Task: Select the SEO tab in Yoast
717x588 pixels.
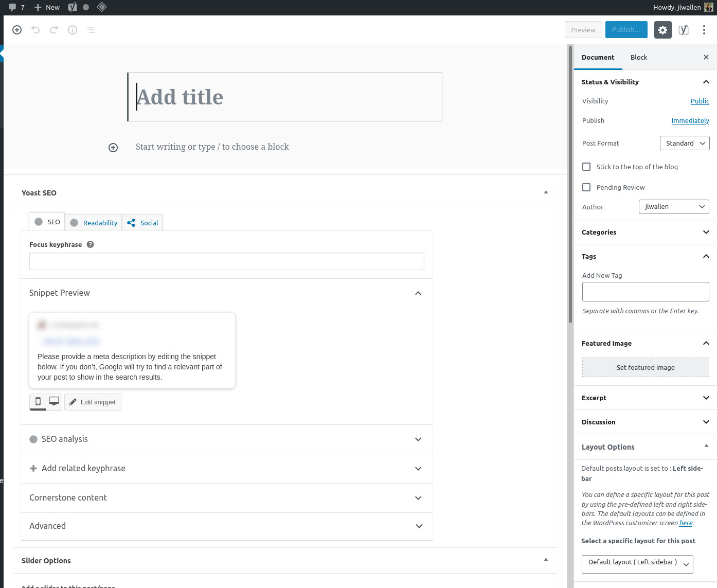Action: tap(47, 222)
